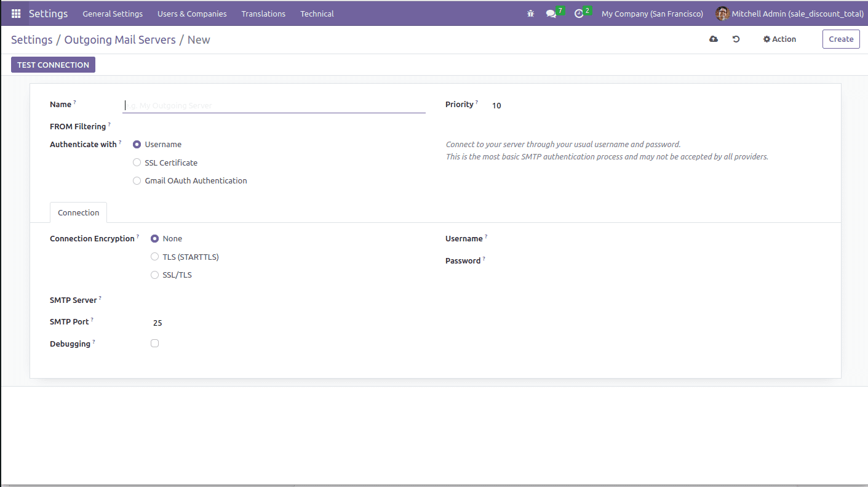Click the Password input area

655,261
